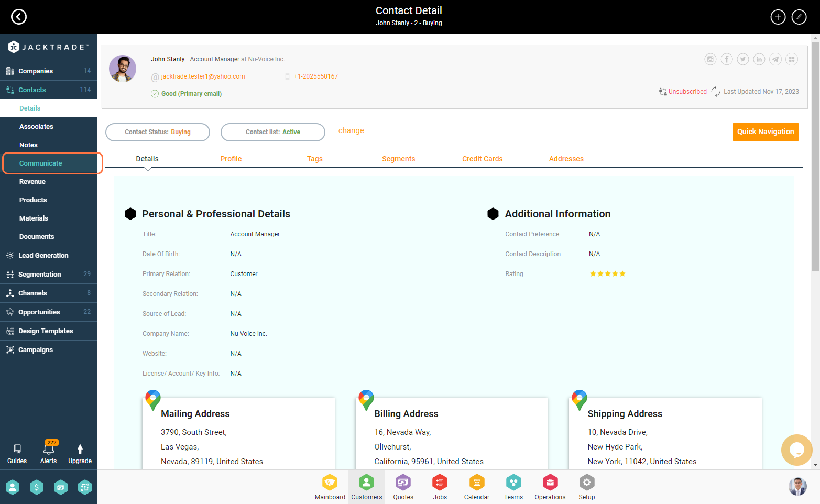
Task: Open Campaigns in sidebar
Action: tap(48, 349)
